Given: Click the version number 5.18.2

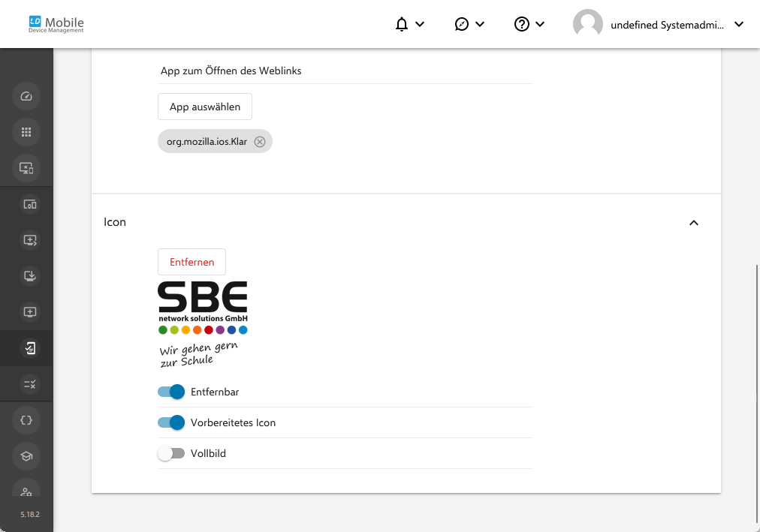Looking at the screenshot, I should (30, 514).
